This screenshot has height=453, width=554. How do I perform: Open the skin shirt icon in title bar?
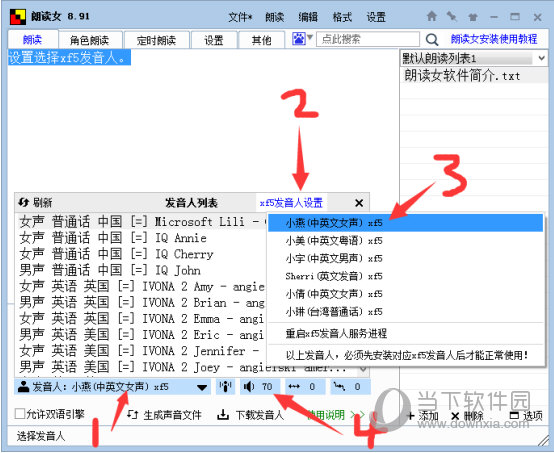[x=473, y=17]
